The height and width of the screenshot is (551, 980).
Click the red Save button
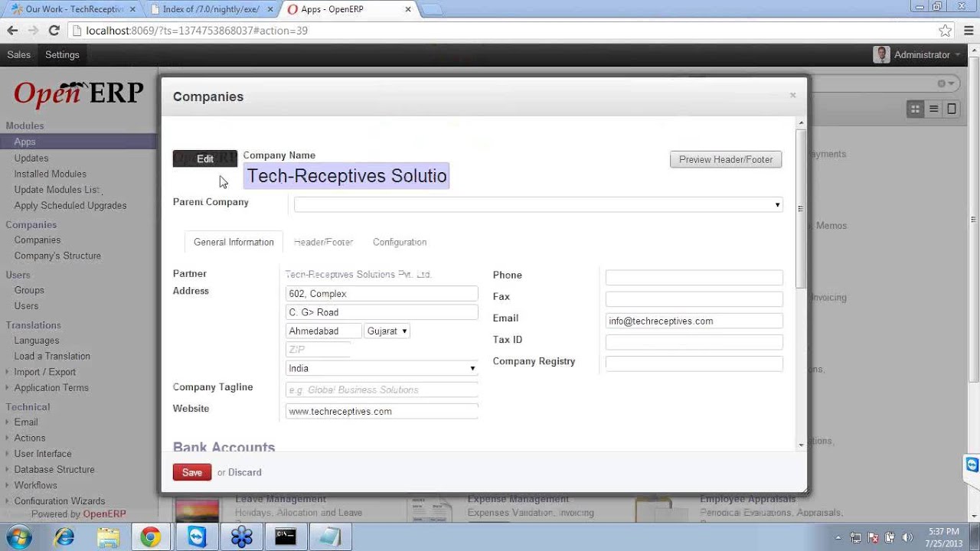tap(192, 472)
